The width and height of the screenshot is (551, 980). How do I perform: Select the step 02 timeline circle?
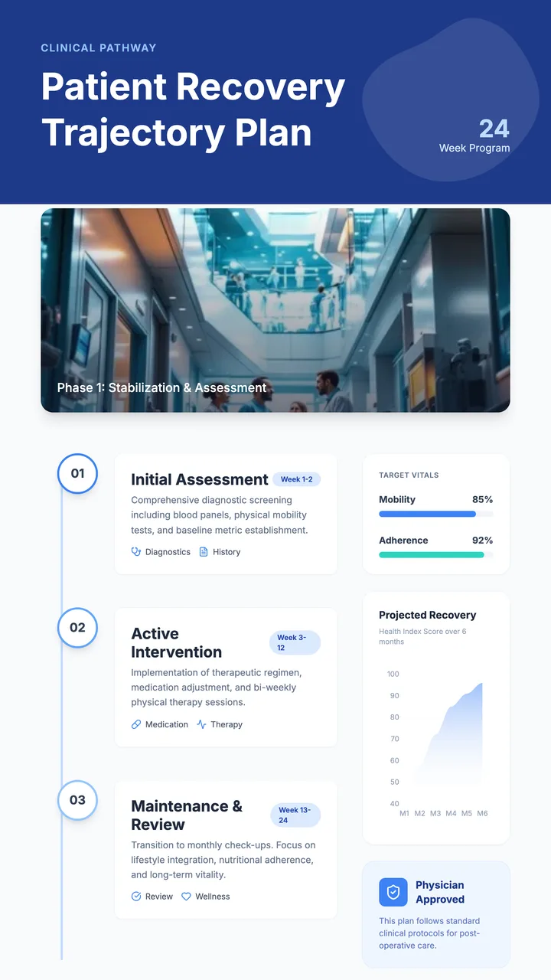click(x=77, y=628)
